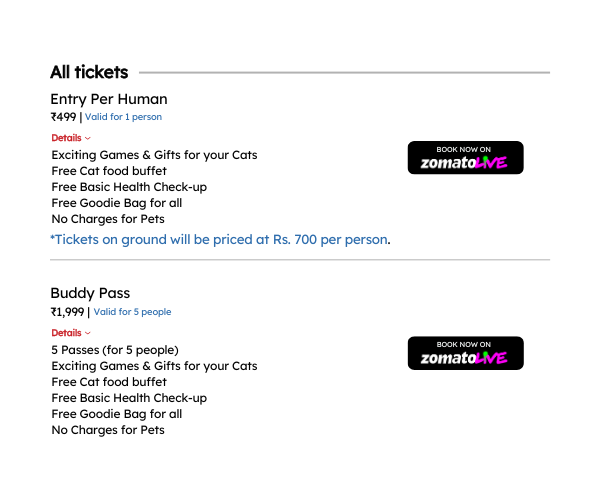Click the chevron beside Buddy Pass Details

(x=88, y=334)
